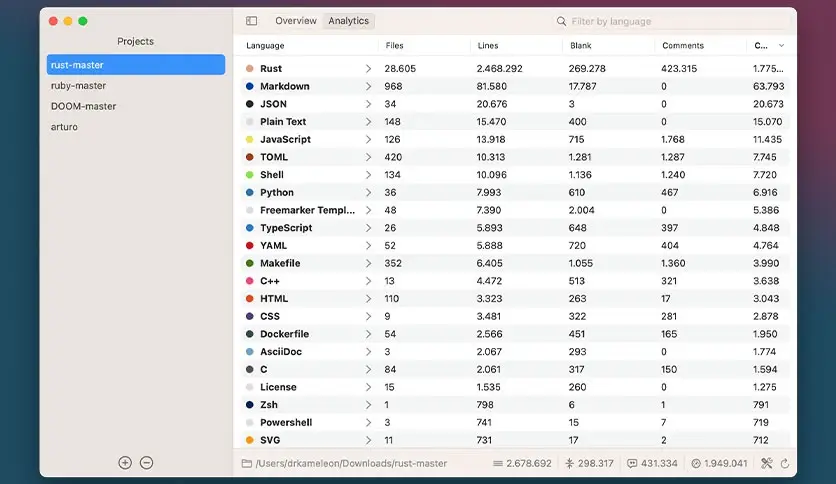This screenshot has width=836, height=484.
Task: Select the rust-master project
Action: [136, 64]
